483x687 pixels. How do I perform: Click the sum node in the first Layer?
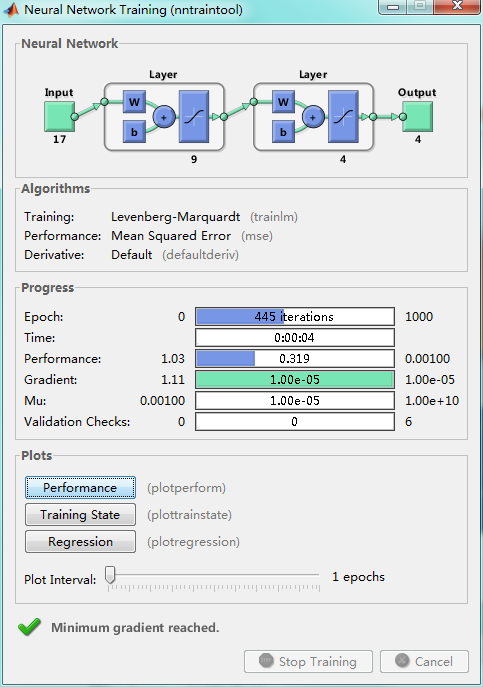164,117
